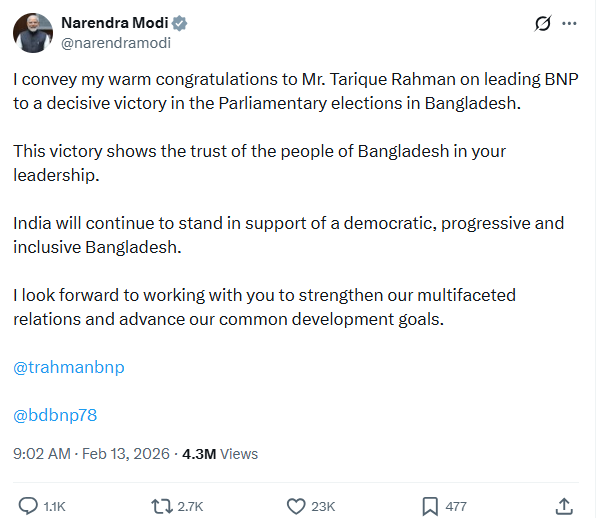Reply to the tweet via speech bubble icon
This screenshot has width=603, height=518.
point(29,506)
